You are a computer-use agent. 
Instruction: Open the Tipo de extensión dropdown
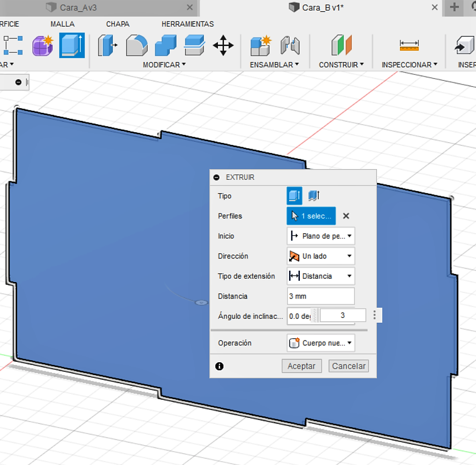pyautogui.click(x=321, y=276)
